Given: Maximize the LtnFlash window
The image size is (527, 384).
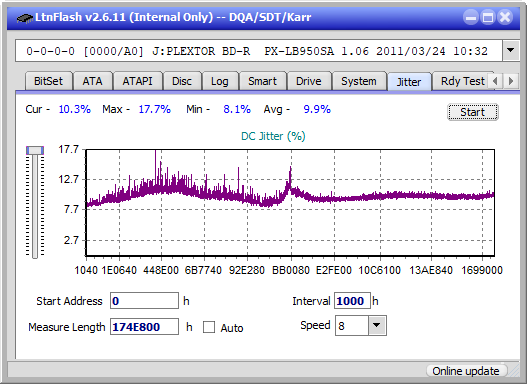Looking at the screenshot, I should [488, 17].
